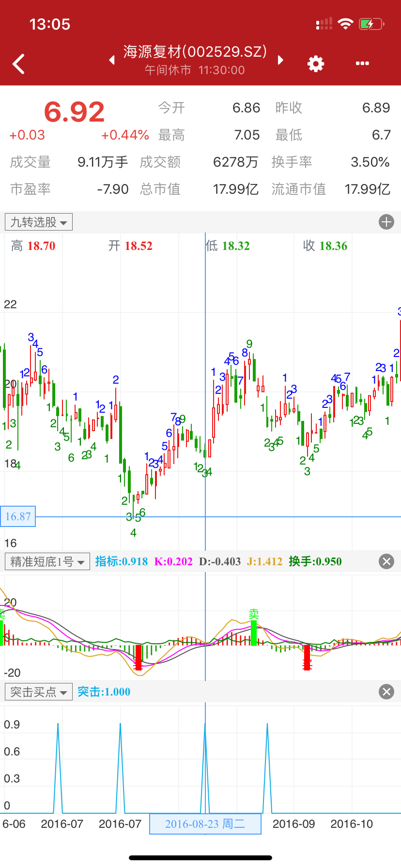Open the 精准短底1号 indicator dropdown
This screenshot has height=868, width=401.
pyautogui.click(x=47, y=561)
